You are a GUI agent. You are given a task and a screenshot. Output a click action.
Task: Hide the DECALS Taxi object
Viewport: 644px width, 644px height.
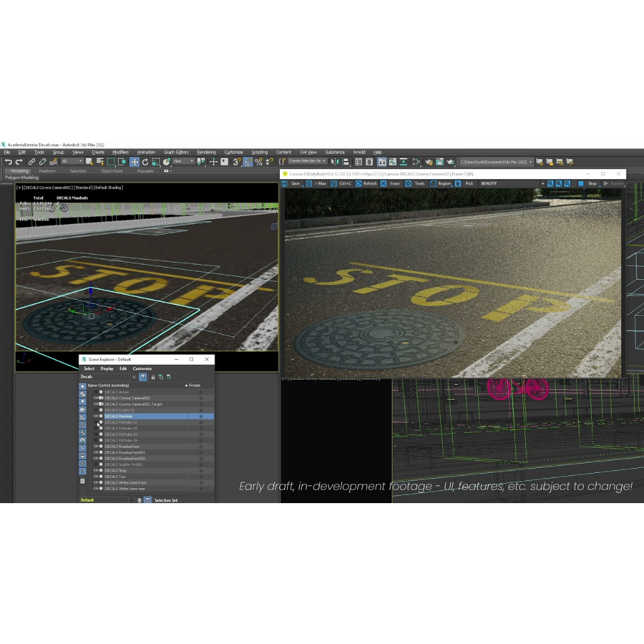point(96,477)
